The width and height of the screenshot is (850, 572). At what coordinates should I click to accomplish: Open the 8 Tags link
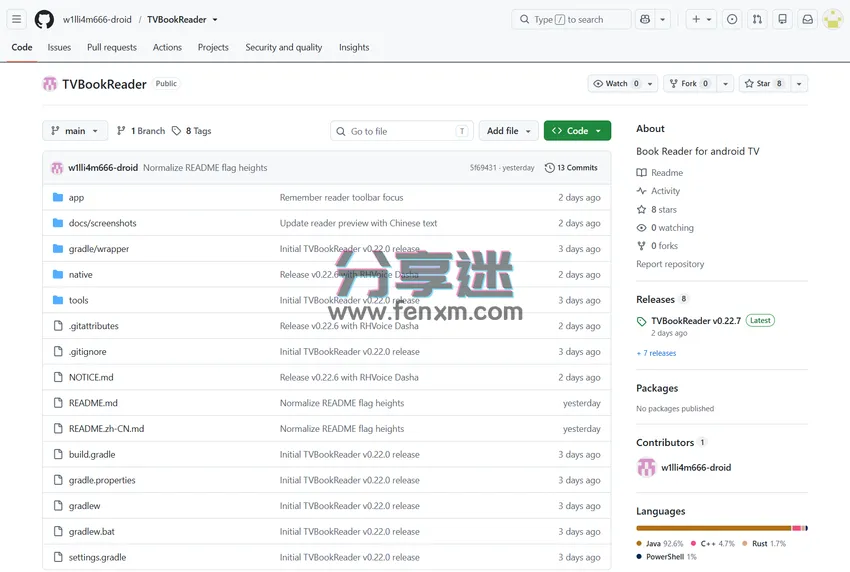192,131
